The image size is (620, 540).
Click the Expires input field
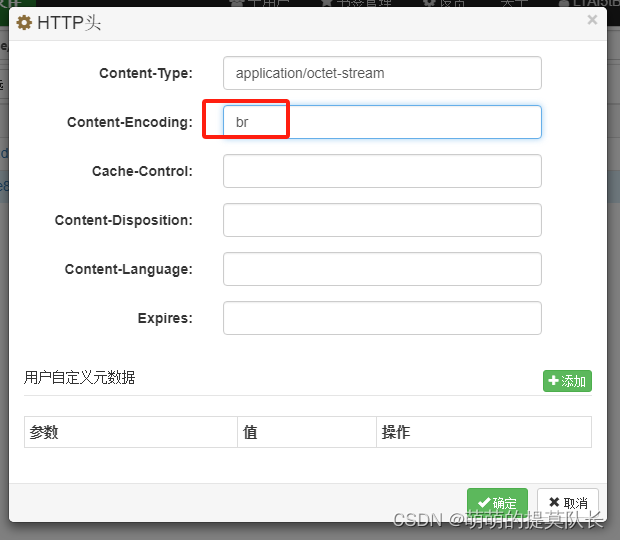pyautogui.click(x=382, y=318)
